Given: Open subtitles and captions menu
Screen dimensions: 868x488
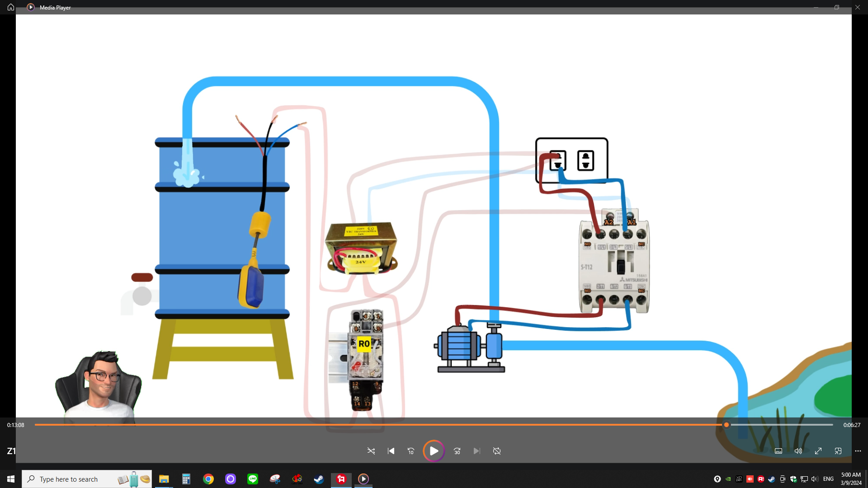Looking at the screenshot, I should click(x=778, y=451).
